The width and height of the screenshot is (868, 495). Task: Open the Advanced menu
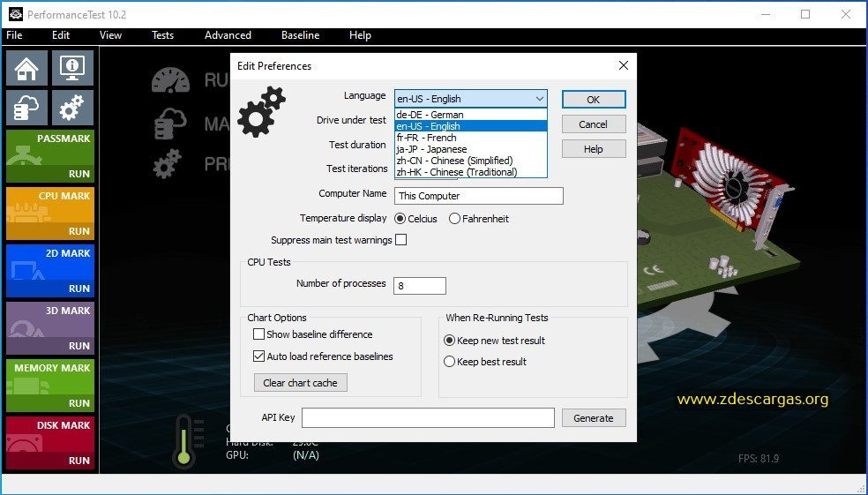tap(228, 35)
